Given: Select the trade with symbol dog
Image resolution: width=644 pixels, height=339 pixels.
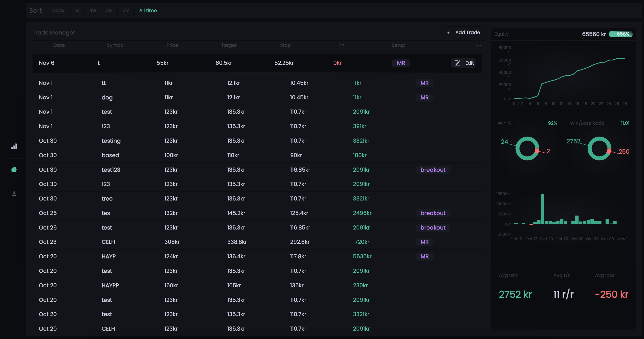Looking at the screenshot, I should click(257, 97).
